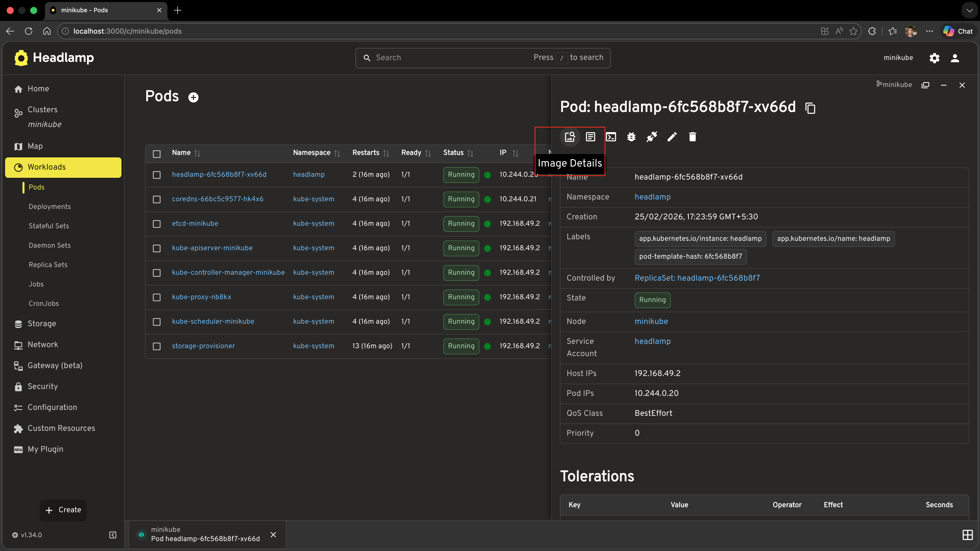Collapse the sidebar using the bottom arrow
The width and height of the screenshot is (980, 551).
[112, 535]
